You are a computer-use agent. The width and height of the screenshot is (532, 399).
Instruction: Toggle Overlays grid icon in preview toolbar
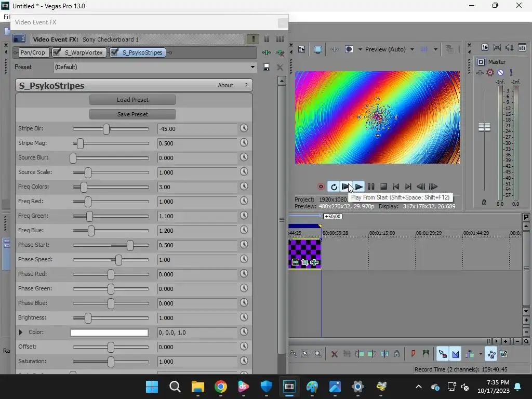coord(424,49)
